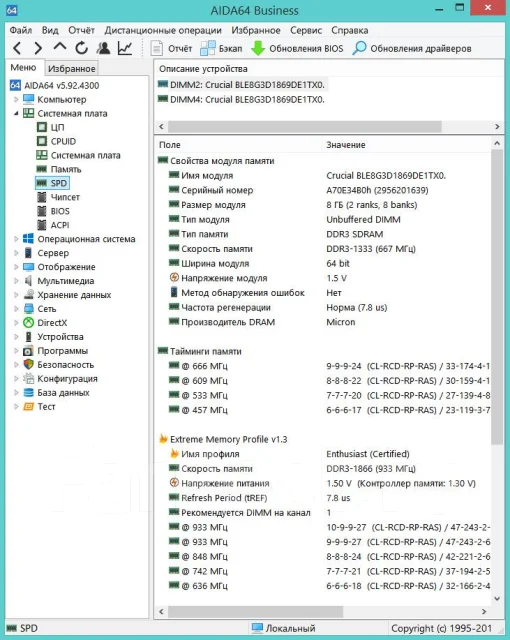Click the DirectX Xbox icon in the tree
Viewport: 510px width, 640px height.
tap(29, 322)
